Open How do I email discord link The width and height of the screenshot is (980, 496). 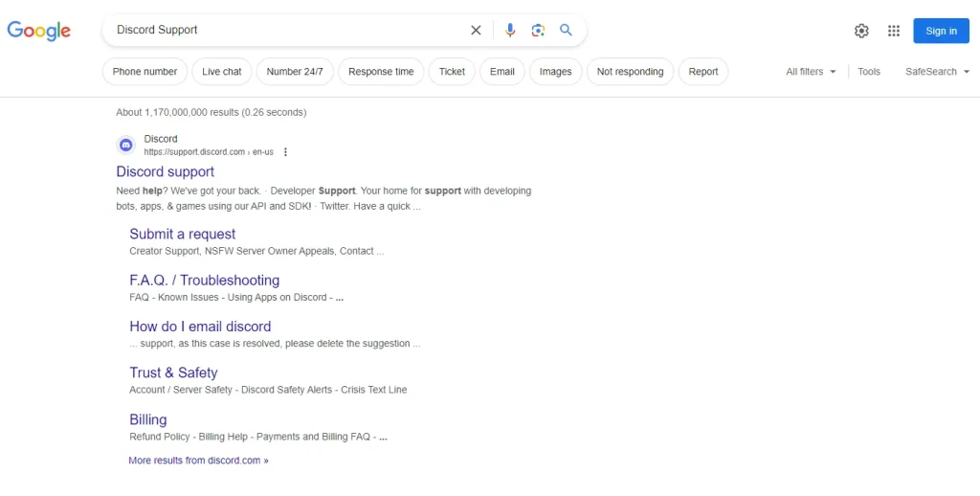(x=200, y=327)
